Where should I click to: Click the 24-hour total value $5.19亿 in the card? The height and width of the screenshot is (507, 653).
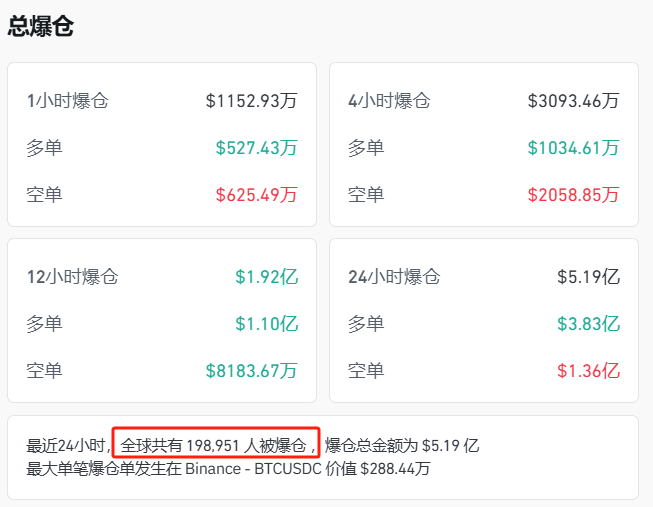click(589, 277)
